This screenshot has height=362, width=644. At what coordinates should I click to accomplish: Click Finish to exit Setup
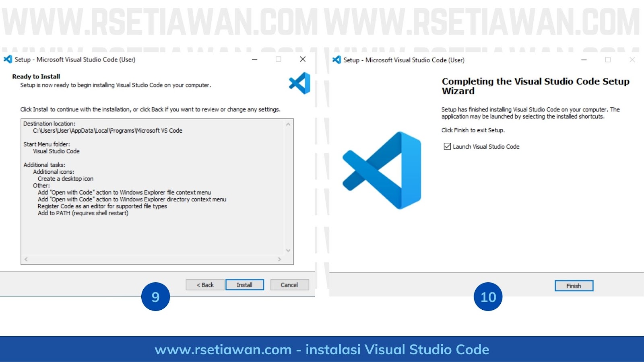pos(574,286)
